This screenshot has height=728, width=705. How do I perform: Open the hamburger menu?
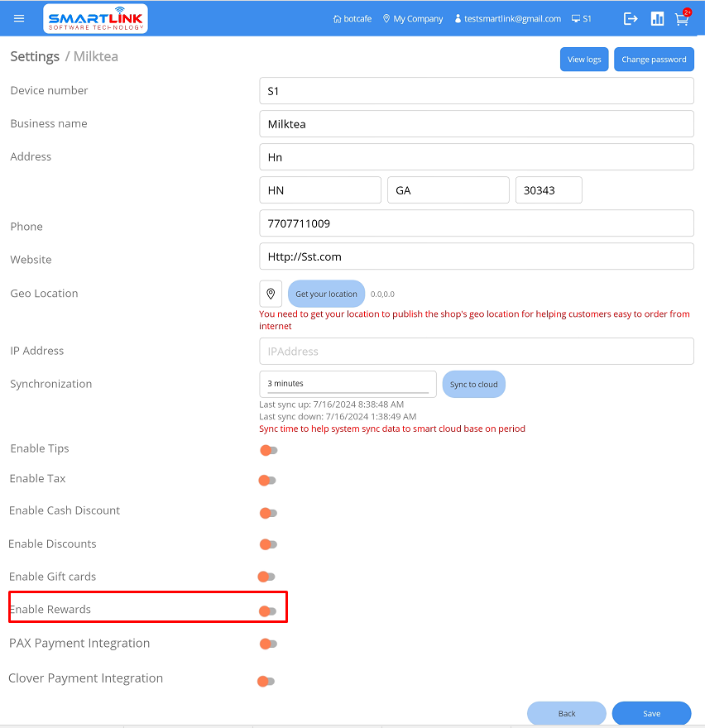[20, 18]
